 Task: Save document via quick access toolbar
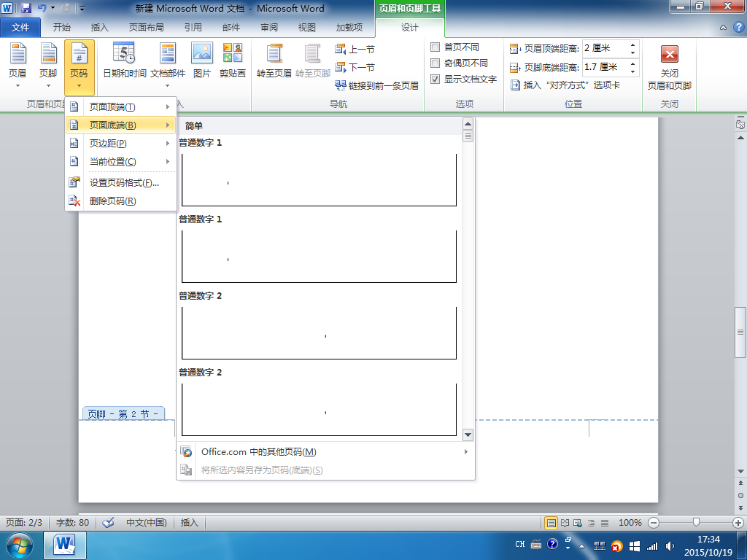click(26, 8)
